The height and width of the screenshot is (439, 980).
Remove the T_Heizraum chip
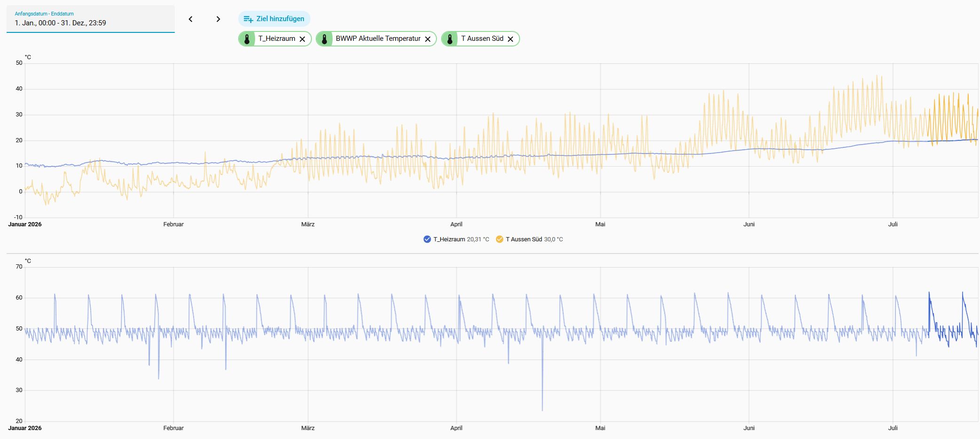pos(303,39)
